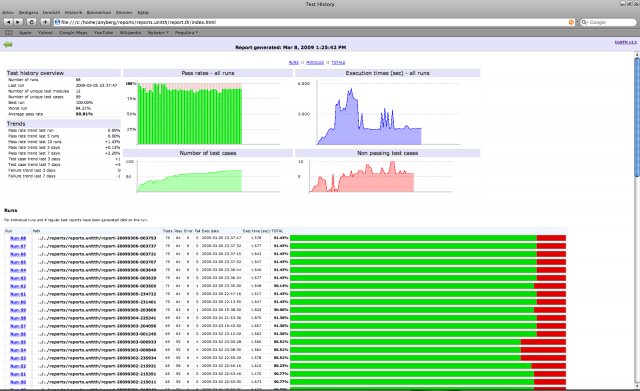The width and height of the screenshot is (640, 391).
Task: Click the vertical scrollbar thumb
Action: [637, 118]
